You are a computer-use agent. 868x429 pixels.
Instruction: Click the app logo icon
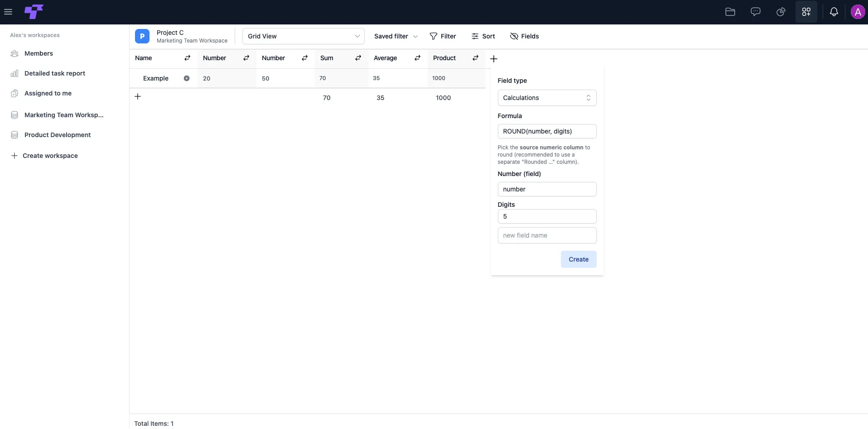coord(34,12)
